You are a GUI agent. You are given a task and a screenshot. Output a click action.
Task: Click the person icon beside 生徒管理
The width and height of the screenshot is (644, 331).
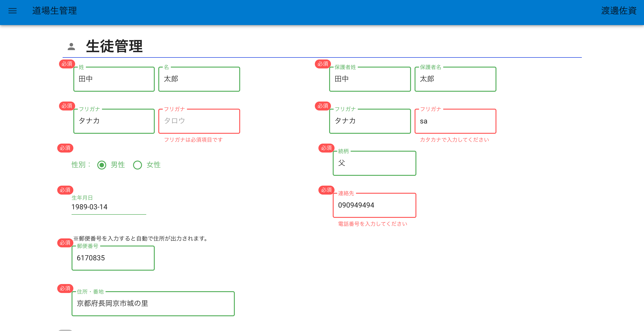(x=71, y=47)
